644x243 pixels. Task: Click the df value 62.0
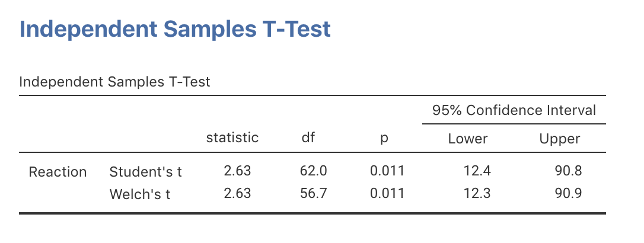313,171
